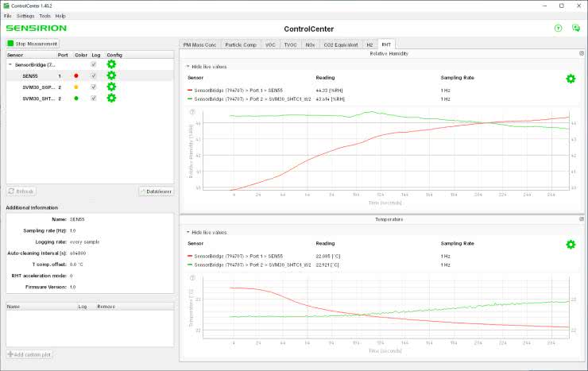
Task: Toggle Log checkbox for SensorBridge row
Action: (x=94, y=64)
